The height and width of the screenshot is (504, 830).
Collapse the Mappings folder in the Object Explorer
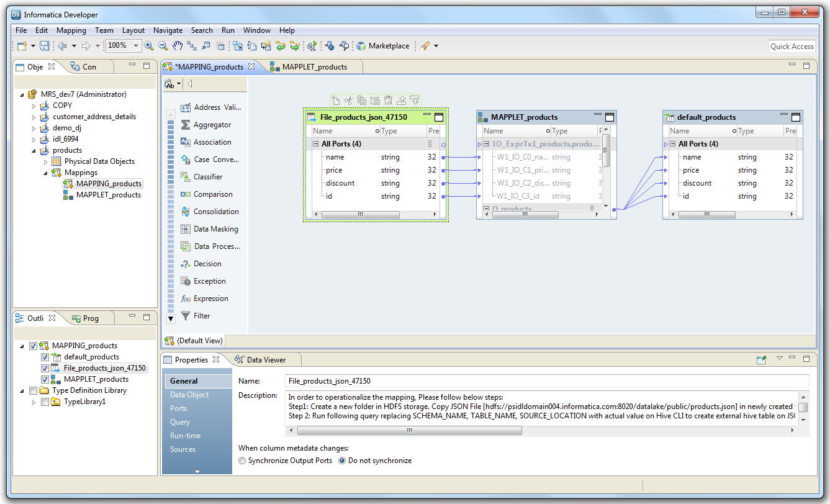click(x=45, y=173)
